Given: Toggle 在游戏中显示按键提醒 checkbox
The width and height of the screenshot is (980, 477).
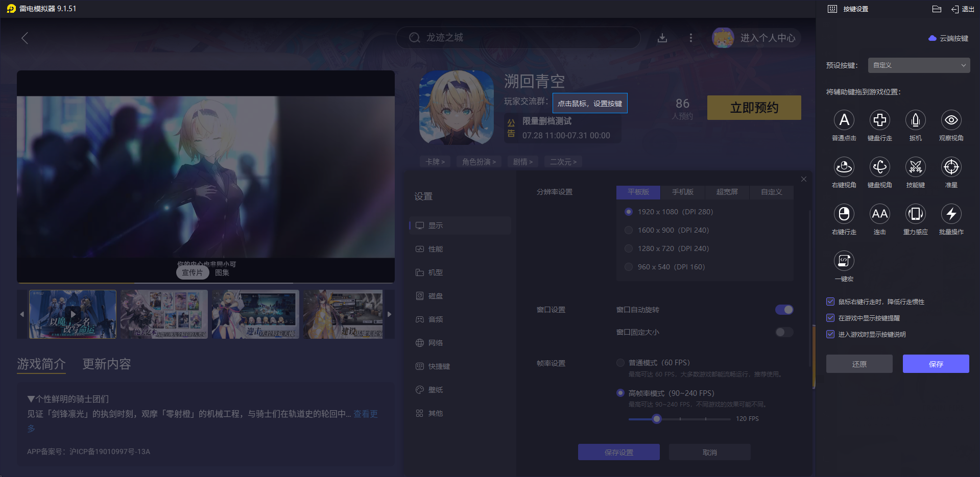Looking at the screenshot, I should pyautogui.click(x=830, y=318).
